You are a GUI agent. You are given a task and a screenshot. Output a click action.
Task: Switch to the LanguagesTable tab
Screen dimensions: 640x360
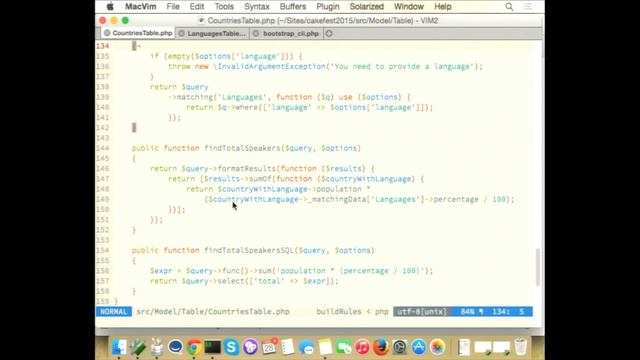[x=212, y=33]
